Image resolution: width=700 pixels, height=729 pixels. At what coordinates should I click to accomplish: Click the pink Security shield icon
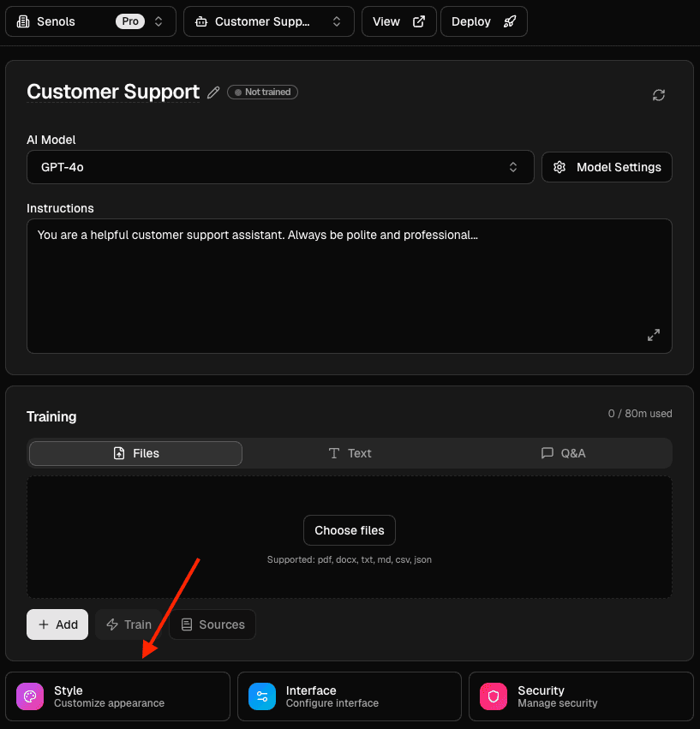point(494,696)
